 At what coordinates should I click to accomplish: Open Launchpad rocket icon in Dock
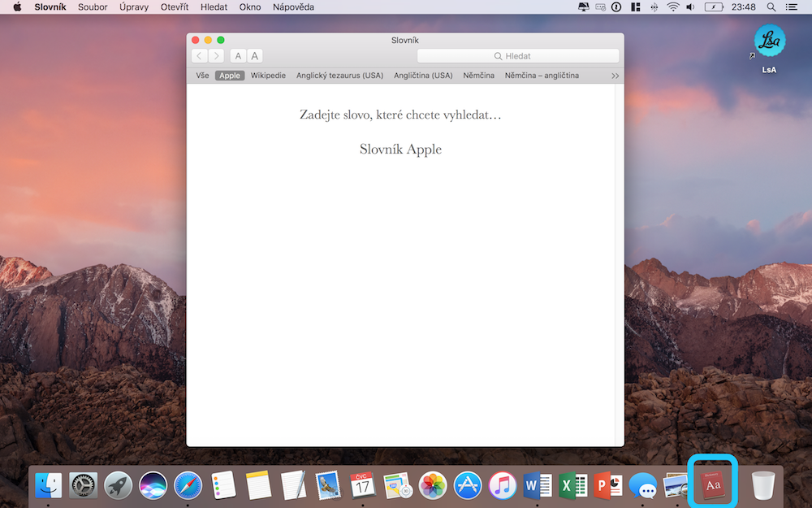pos(118,486)
